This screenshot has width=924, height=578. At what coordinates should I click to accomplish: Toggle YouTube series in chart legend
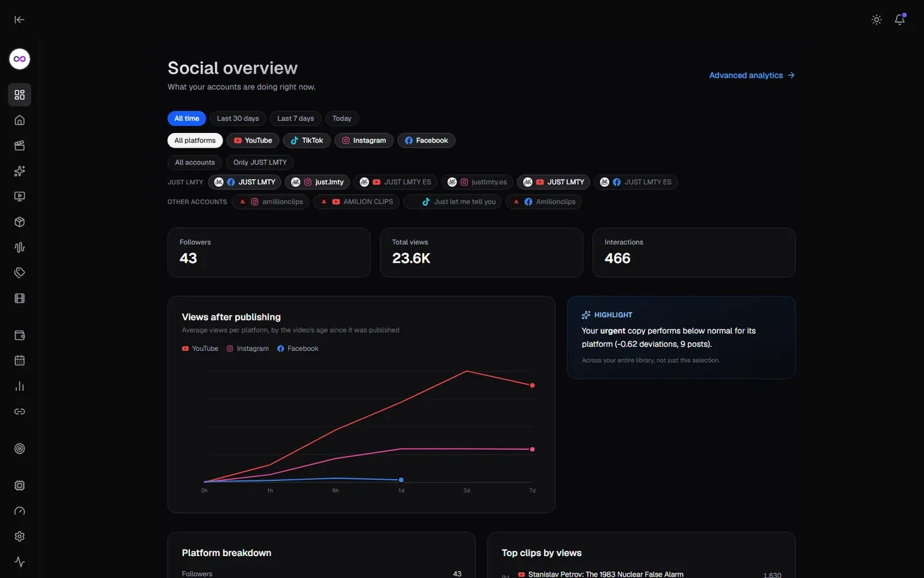[x=200, y=349]
